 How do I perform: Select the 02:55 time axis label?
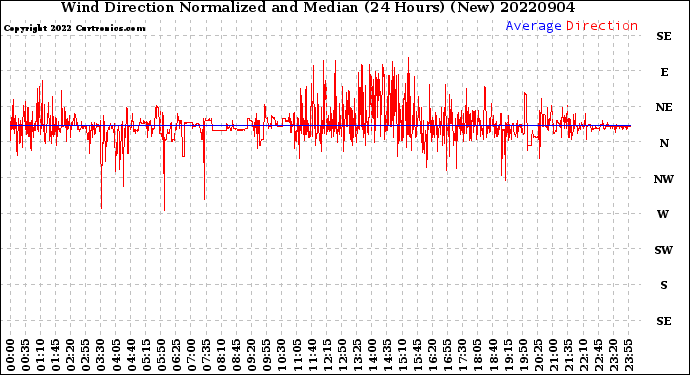coord(86,355)
